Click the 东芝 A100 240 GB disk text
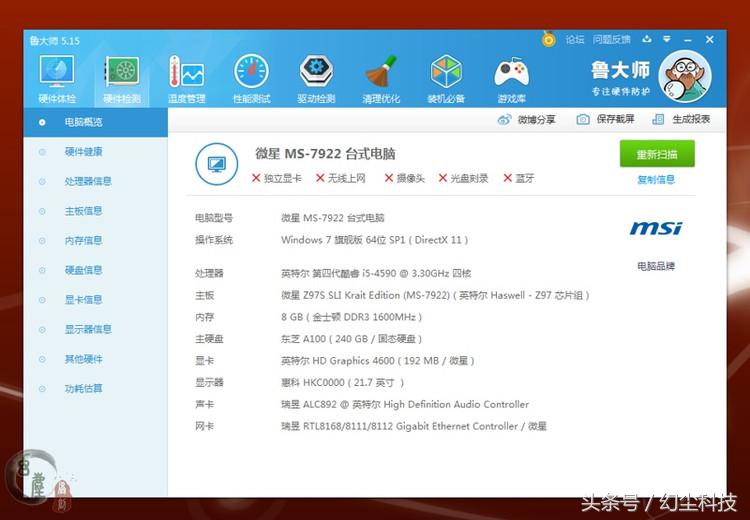750x520 pixels. [x=352, y=339]
